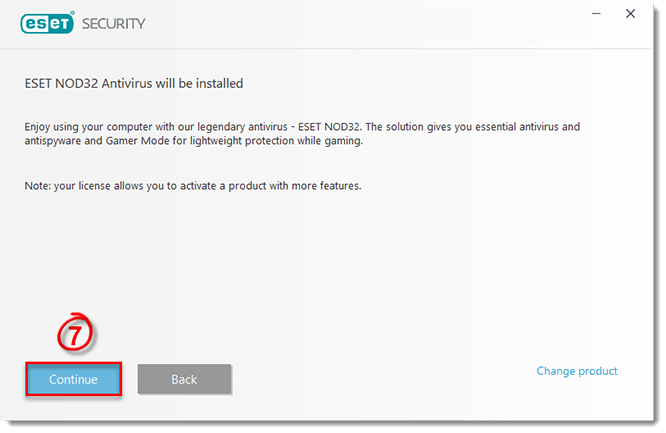Viewport: 666px width, 433px height.
Task: Click the ESET logo badge
Action: click(x=47, y=23)
